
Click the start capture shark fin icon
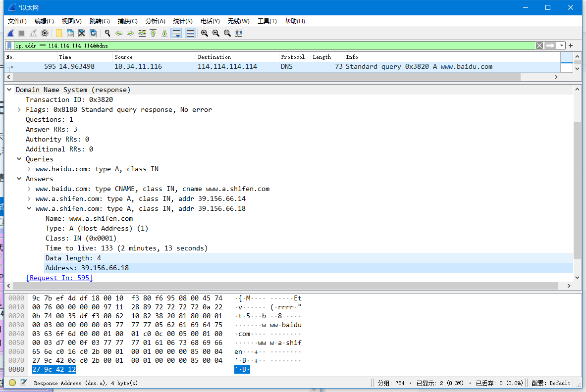click(x=10, y=33)
